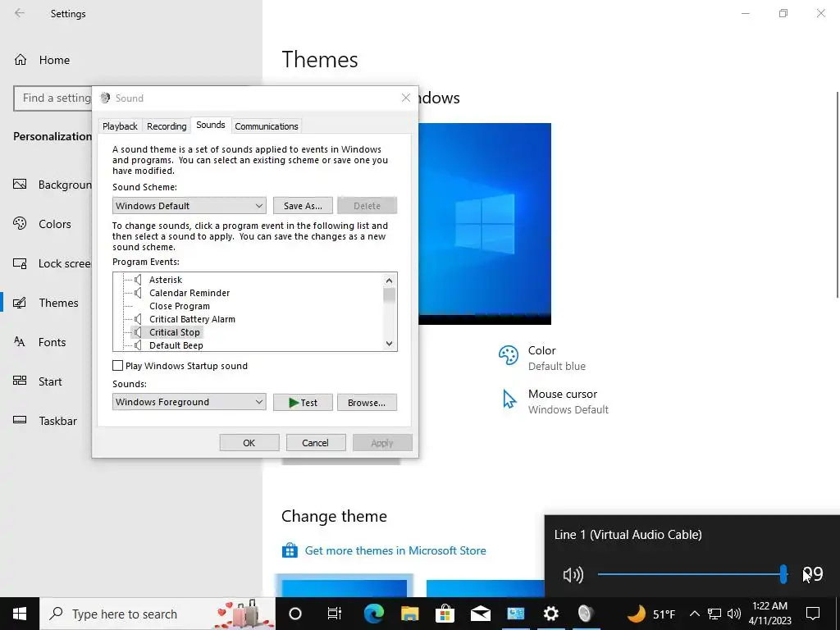Select the Default Beep event
This screenshot has width=840, height=630.
click(x=176, y=345)
